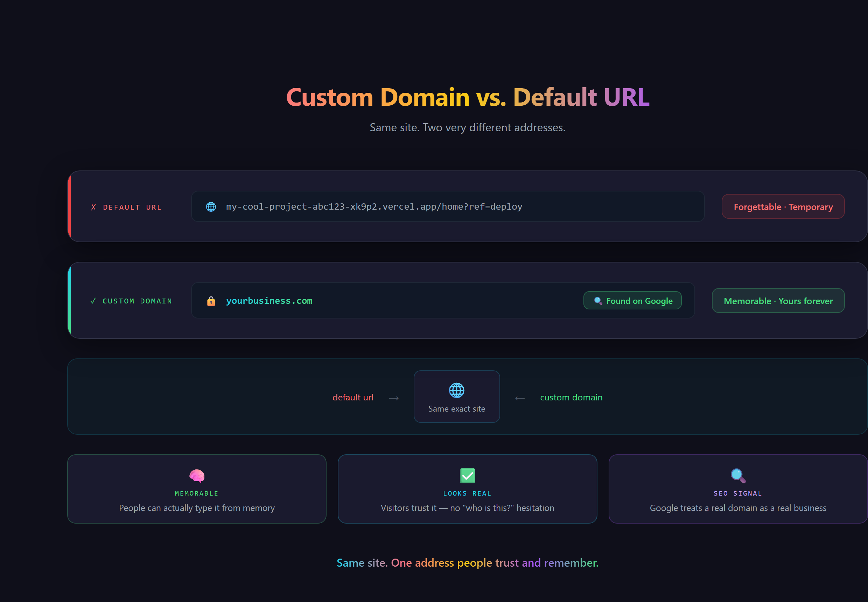Click Visitors trust it hesitation text
868x602 pixels.
[467, 508]
